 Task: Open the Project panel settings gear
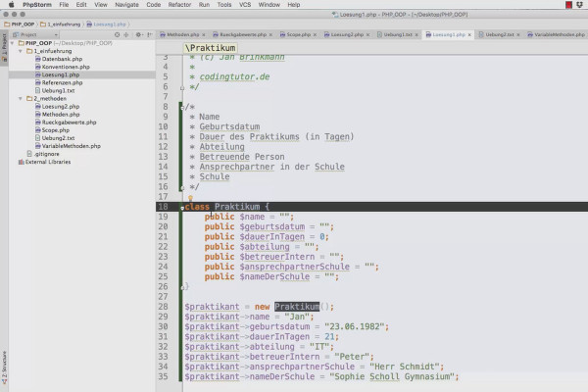point(139,34)
